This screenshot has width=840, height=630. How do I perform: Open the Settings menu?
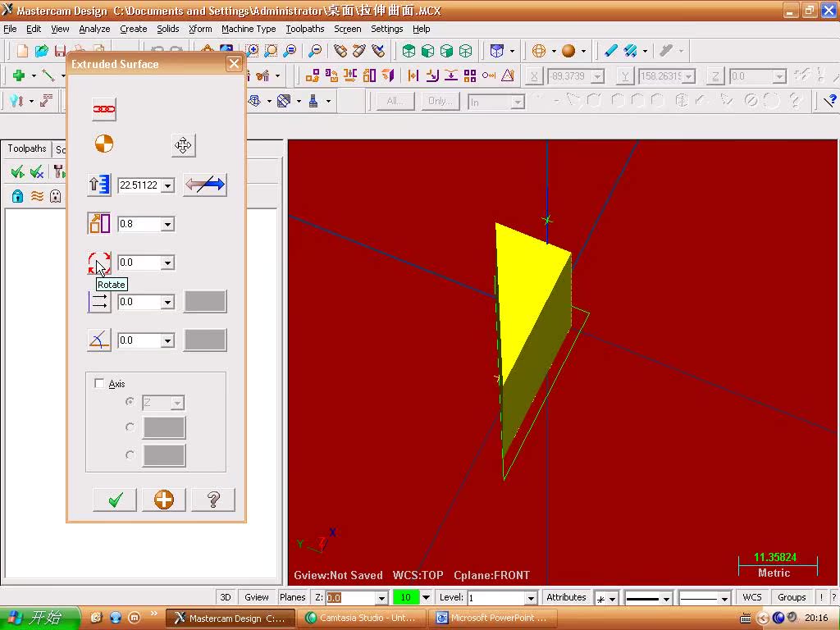pos(387,29)
